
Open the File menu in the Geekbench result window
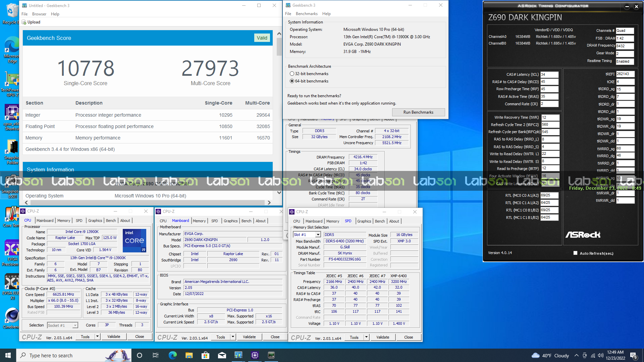[x=24, y=14]
